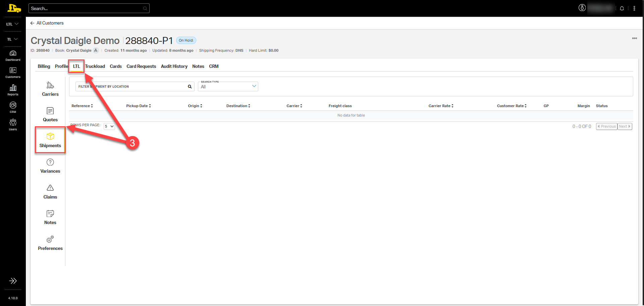The width and height of the screenshot is (644, 306).
Task: Open the Dashboard from the sidebar
Action: 13,55
